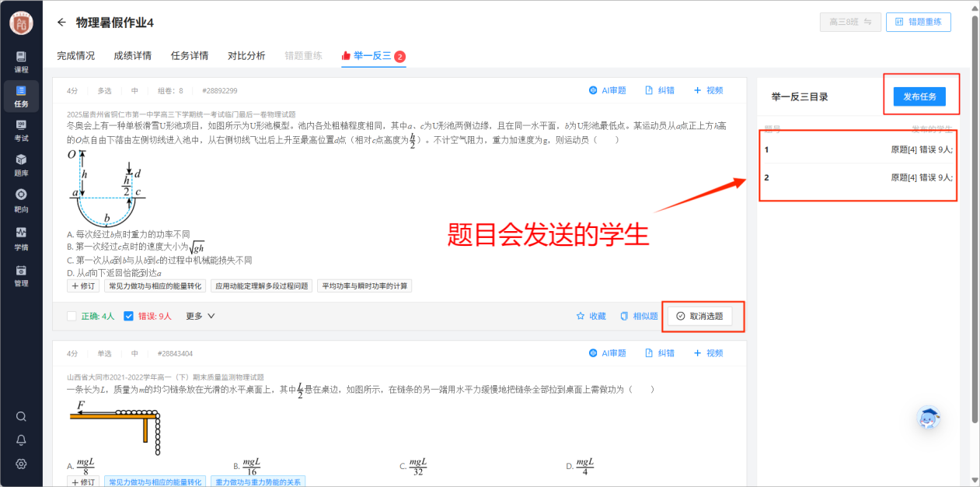Click option C mgL/32 in second question

[415, 466]
